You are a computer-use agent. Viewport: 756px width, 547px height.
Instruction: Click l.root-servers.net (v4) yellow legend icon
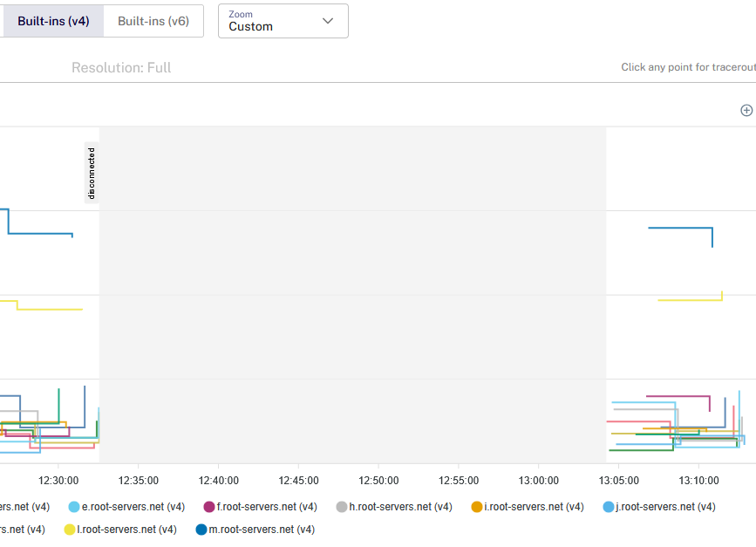(70, 530)
